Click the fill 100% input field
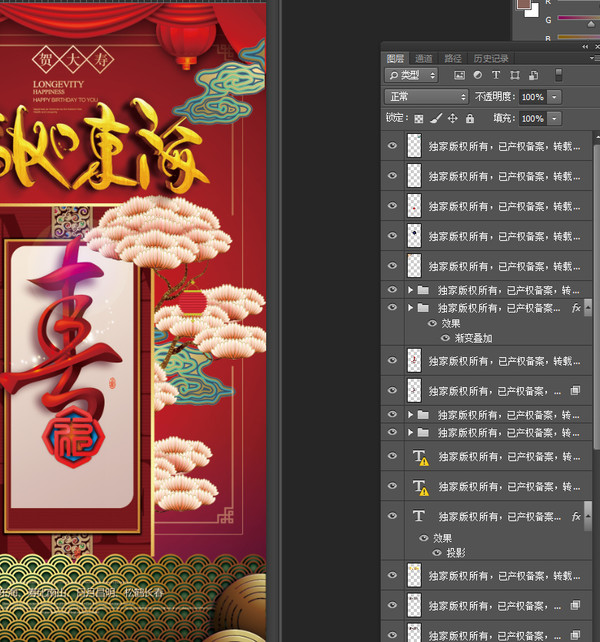Image resolution: width=600 pixels, height=642 pixels. pyautogui.click(x=532, y=119)
